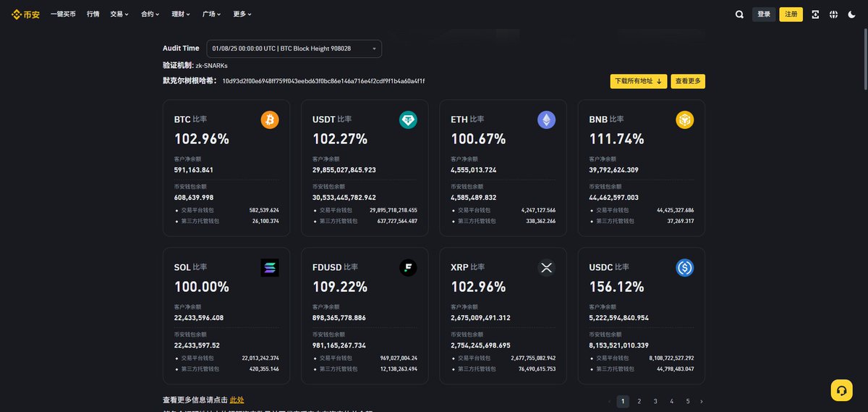Go to pagination page 4
Screen dimensions: 868x412
tap(672, 401)
